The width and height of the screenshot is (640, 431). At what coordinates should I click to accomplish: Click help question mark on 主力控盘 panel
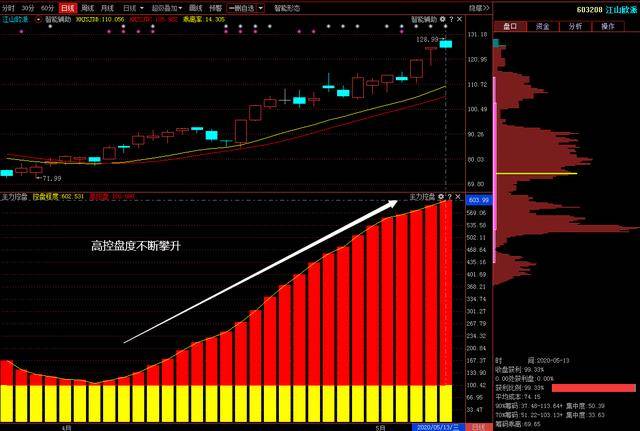pyautogui.click(x=450, y=198)
